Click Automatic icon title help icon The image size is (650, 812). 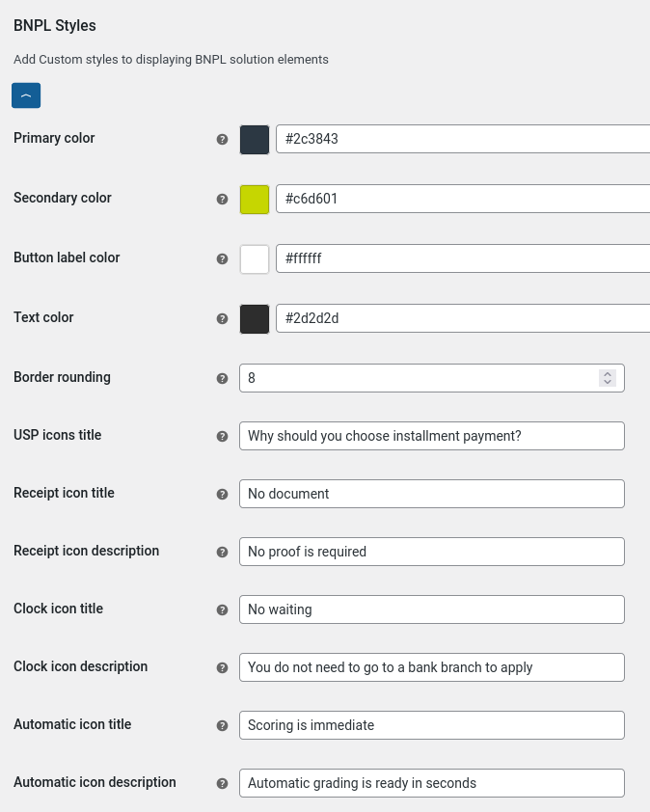[x=222, y=725]
